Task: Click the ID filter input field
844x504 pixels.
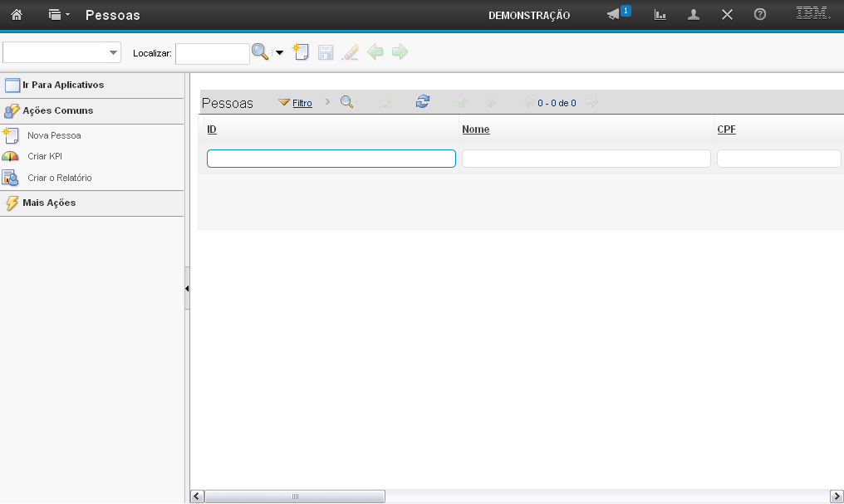Action: [331, 159]
